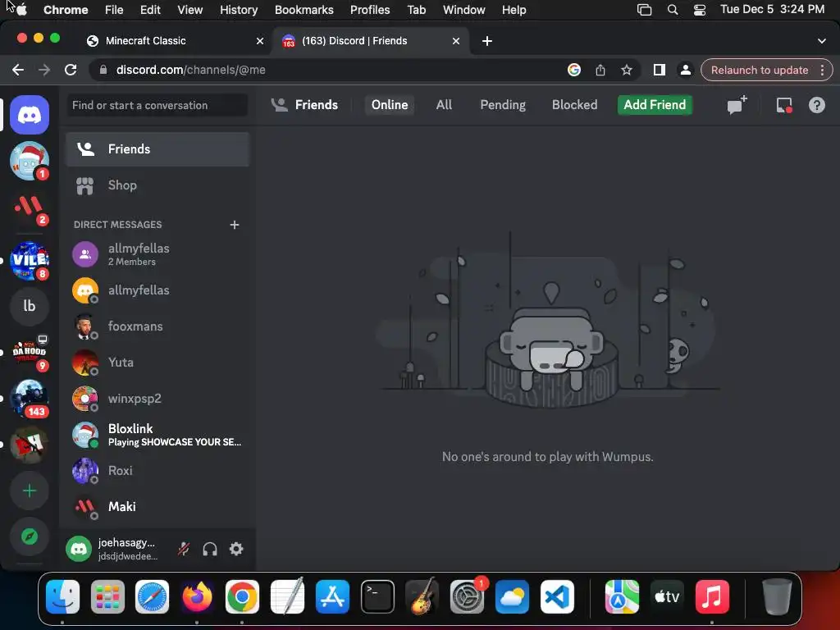Open Control Center in menu bar
The height and width of the screenshot is (630, 840).
click(699, 10)
